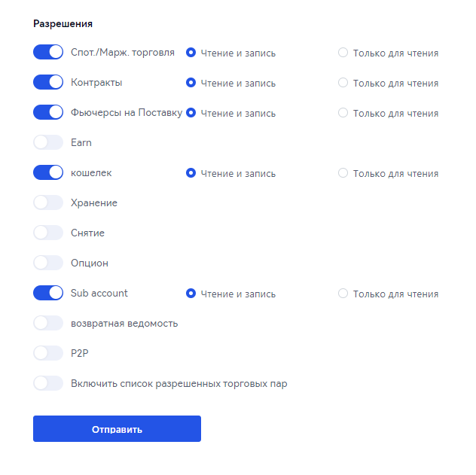Enable the Earn permission toggle
The width and height of the screenshot is (476, 475).
click(x=48, y=142)
